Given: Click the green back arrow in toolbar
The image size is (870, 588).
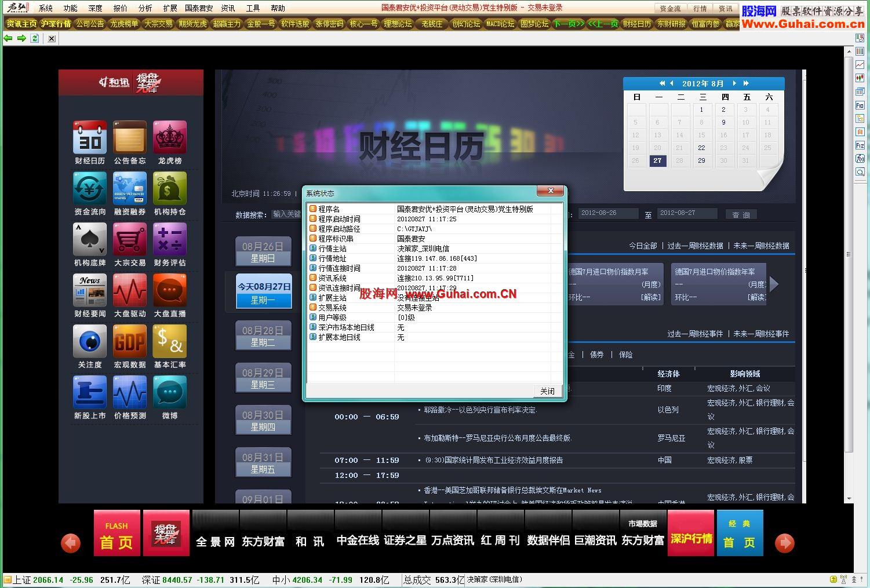Looking at the screenshot, I should click(8, 38).
